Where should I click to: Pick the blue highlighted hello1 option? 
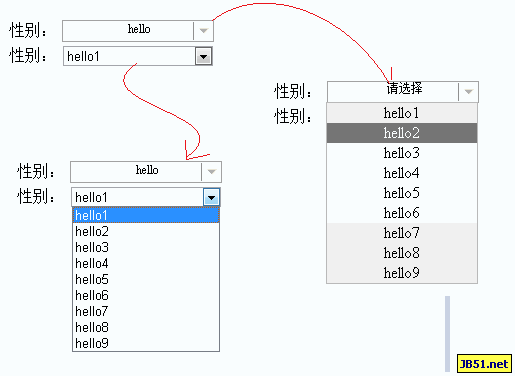click(146, 215)
